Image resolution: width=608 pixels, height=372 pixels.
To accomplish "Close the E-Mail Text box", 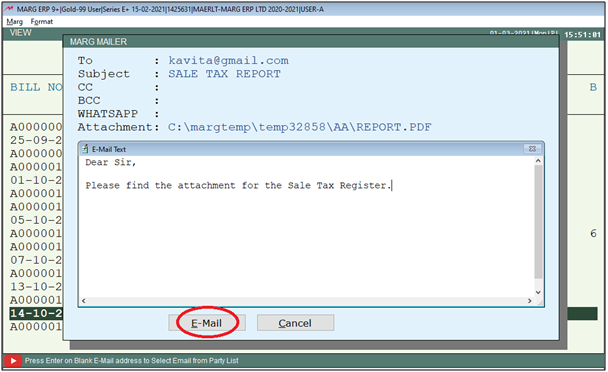I will tap(532, 149).
